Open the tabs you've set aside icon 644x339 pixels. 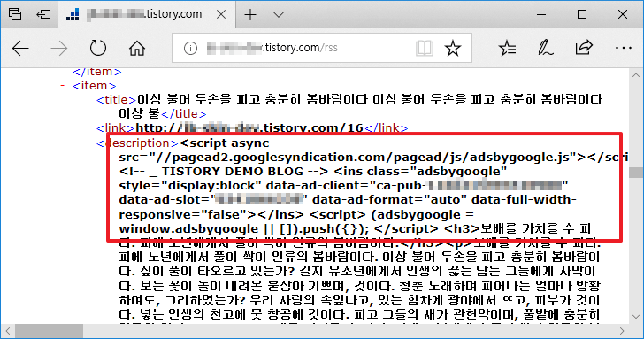[x=15, y=14]
